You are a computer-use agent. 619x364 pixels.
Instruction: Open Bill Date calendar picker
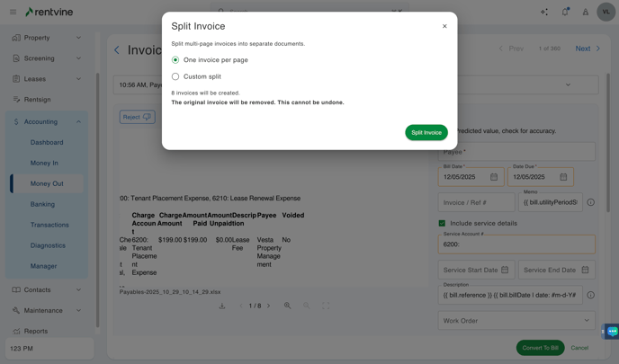coord(494,177)
